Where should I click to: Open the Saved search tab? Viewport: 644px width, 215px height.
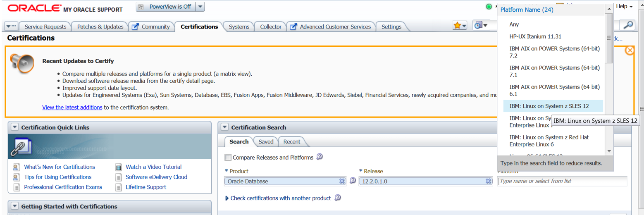266,141
